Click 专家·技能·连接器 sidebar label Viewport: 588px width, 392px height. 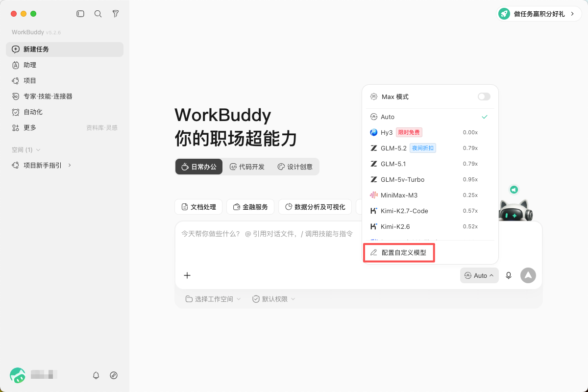48,97
